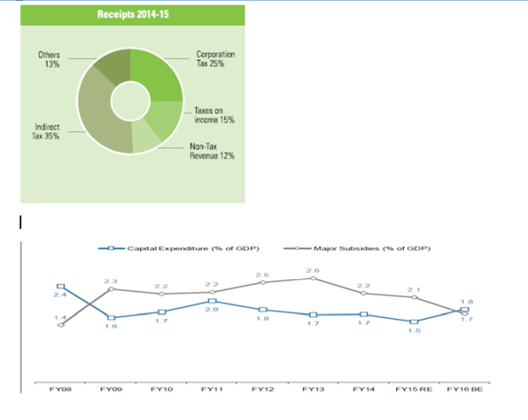Click the FY08 axis label

60,387
